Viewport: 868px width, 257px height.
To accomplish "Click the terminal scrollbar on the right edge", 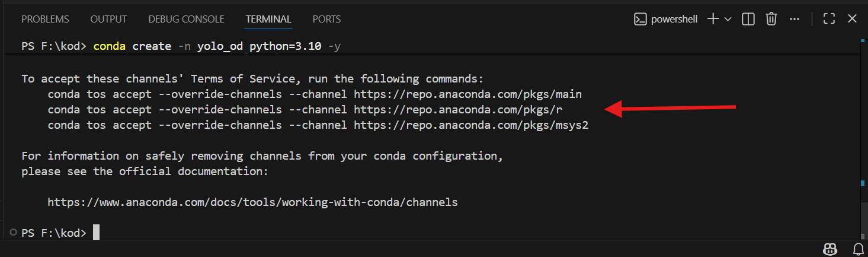I will click(861, 119).
